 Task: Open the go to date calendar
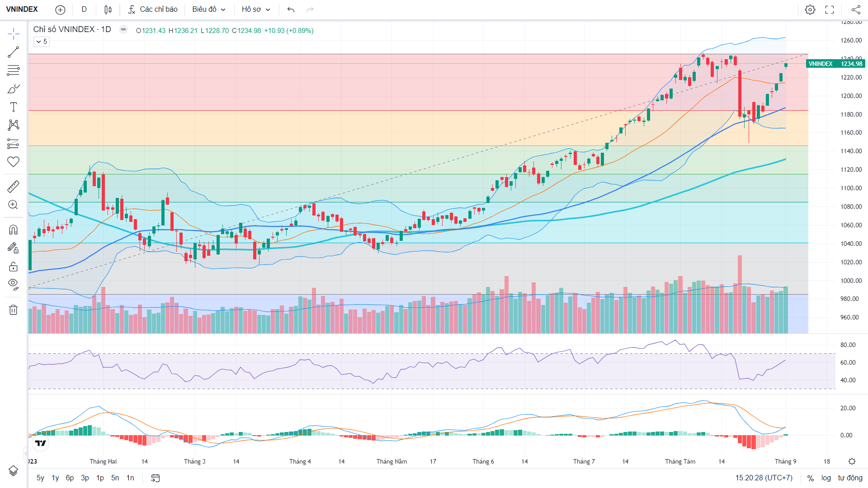click(156, 478)
